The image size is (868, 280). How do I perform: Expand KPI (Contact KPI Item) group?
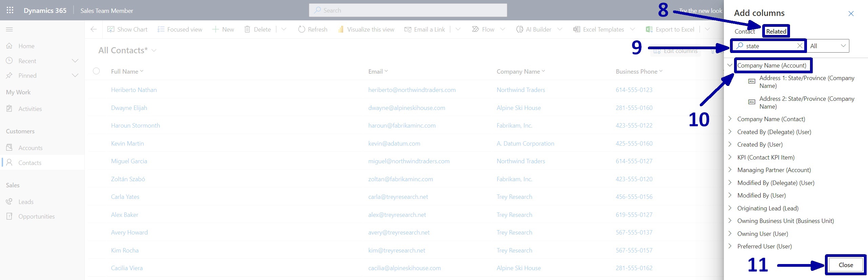[730, 157]
